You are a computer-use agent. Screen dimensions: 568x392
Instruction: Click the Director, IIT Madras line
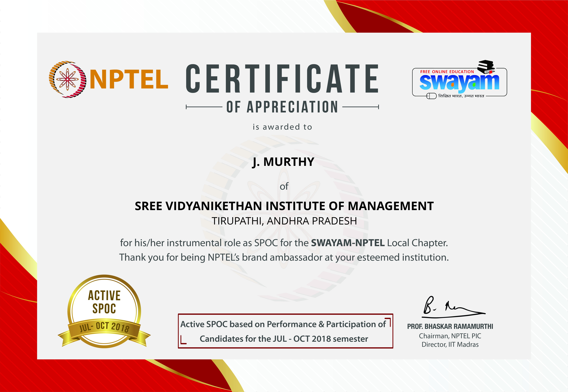click(x=450, y=345)
